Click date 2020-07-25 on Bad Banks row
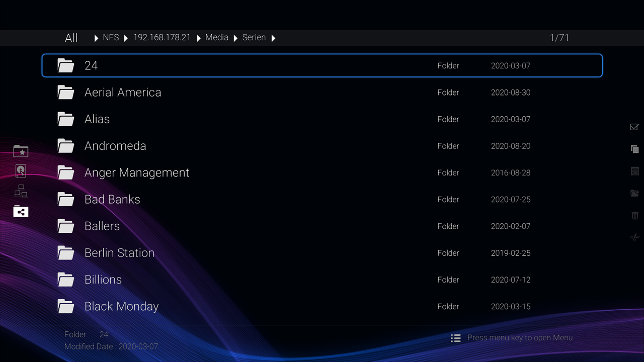 511,200
